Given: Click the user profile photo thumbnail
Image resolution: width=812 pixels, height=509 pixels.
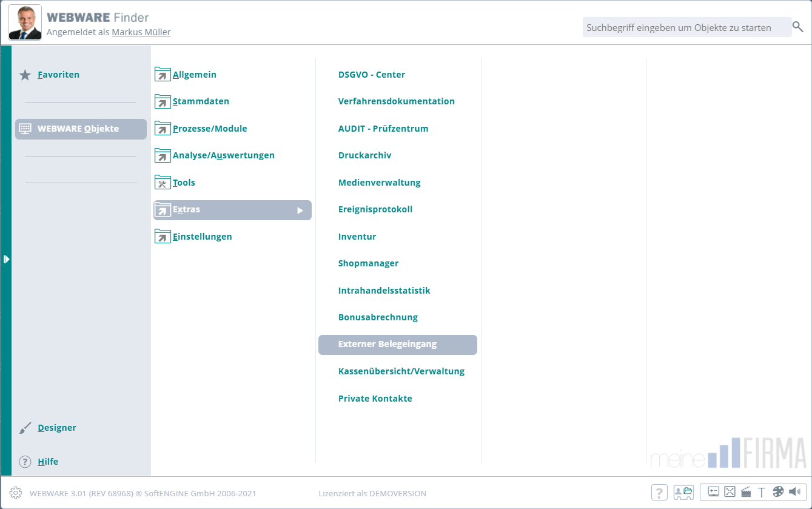Looking at the screenshot, I should tap(25, 23).
